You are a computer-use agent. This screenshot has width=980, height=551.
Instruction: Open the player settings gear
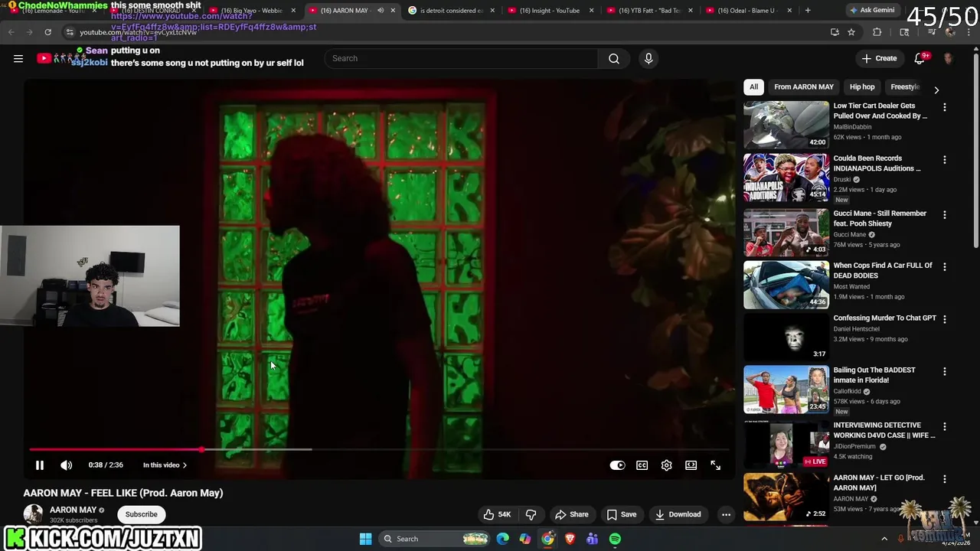pos(667,465)
